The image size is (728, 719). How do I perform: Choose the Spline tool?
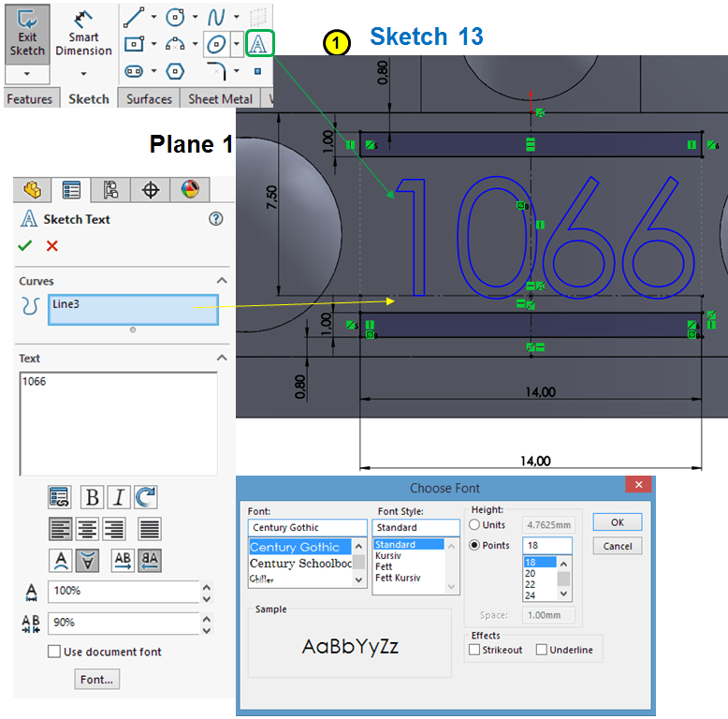coord(216,17)
